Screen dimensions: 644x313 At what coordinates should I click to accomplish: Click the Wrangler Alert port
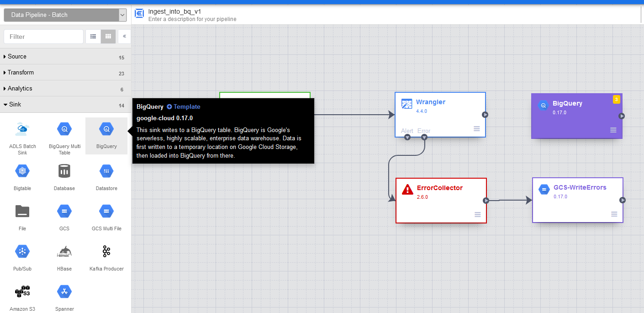pos(407,137)
